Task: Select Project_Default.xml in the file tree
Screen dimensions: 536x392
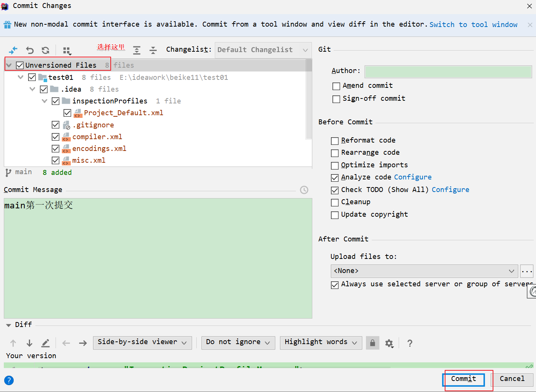Action: [x=123, y=113]
